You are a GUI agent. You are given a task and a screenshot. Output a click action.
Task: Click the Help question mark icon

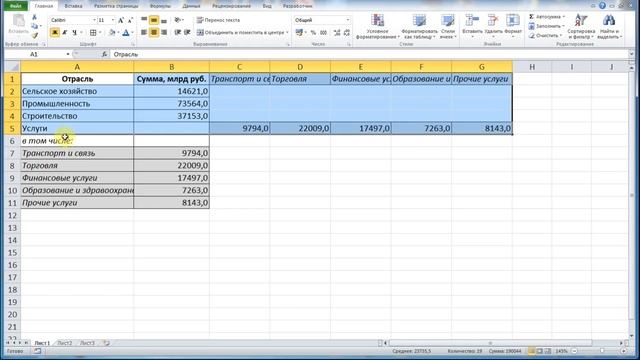click(602, 5)
